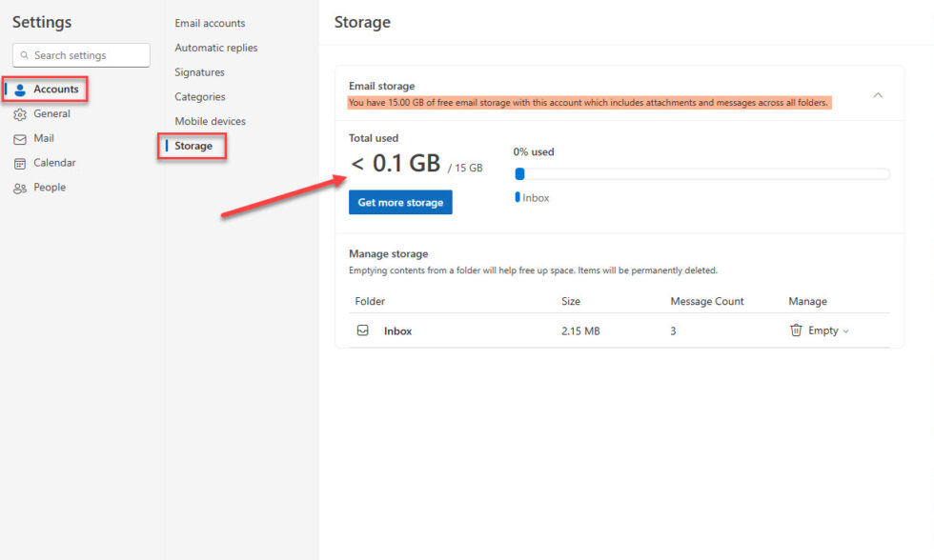The width and height of the screenshot is (934, 560).
Task: Open the Categories settings page
Action: point(199,96)
